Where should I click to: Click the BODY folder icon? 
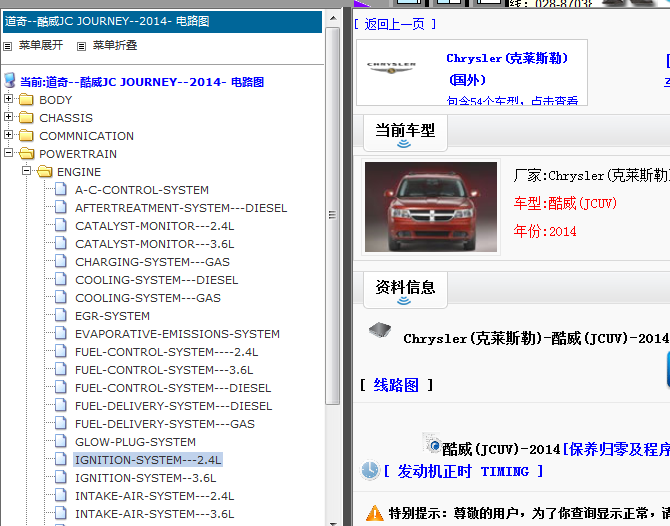(x=26, y=100)
